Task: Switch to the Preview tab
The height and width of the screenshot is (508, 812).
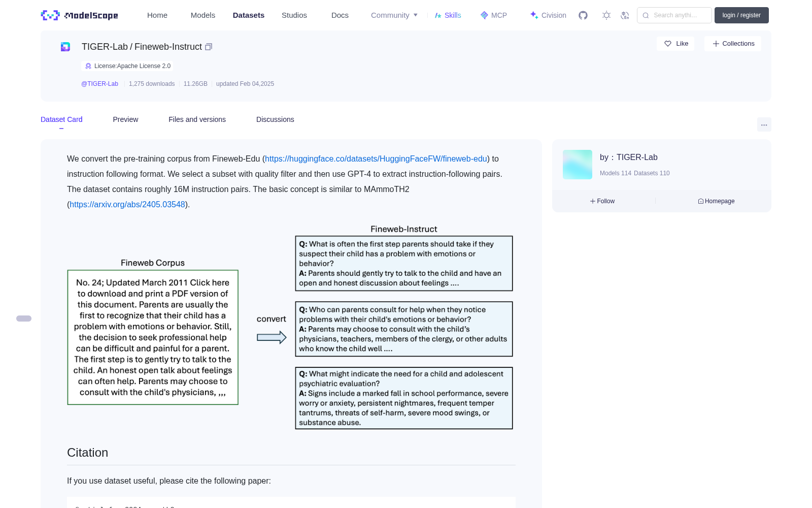Action: tap(125, 119)
